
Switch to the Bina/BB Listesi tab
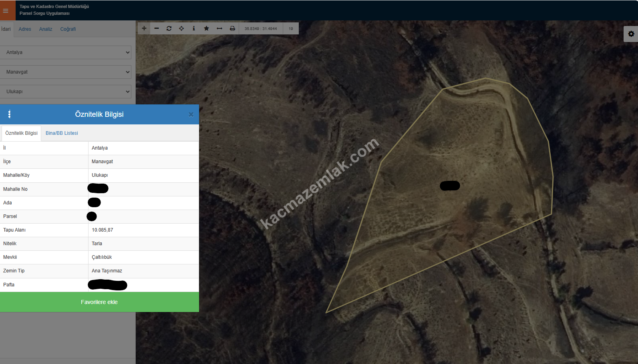[x=62, y=133]
